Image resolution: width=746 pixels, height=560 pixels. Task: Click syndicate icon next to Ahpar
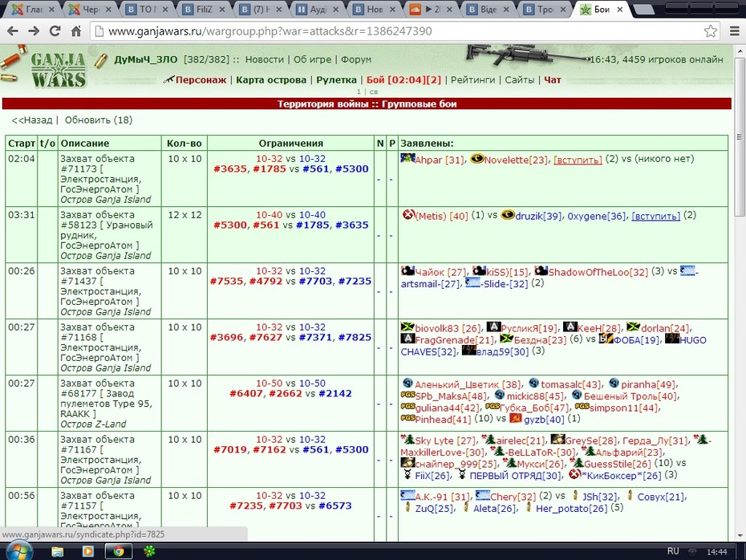pyautogui.click(x=407, y=158)
